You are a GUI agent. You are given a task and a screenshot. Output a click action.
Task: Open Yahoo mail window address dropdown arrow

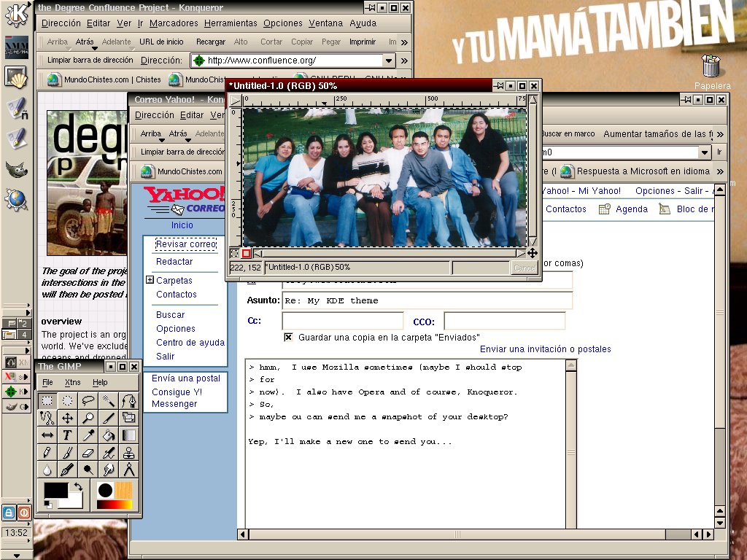705,152
